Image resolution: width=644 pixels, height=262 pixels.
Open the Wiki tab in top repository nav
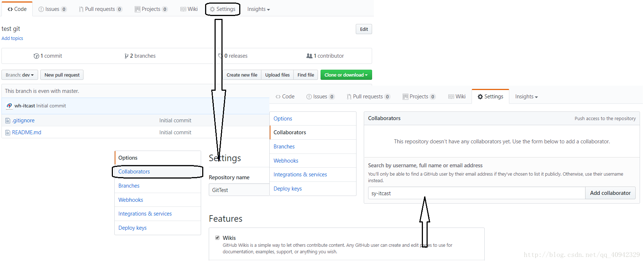click(189, 9)
